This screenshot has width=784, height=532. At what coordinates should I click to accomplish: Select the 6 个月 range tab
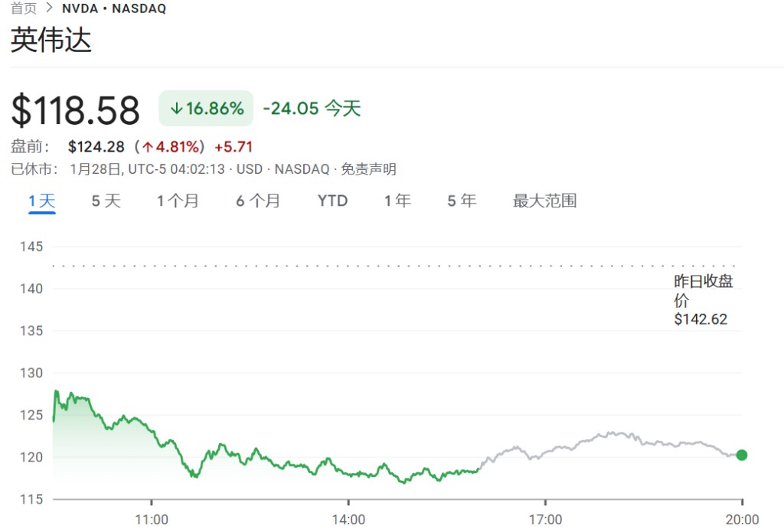258,201
